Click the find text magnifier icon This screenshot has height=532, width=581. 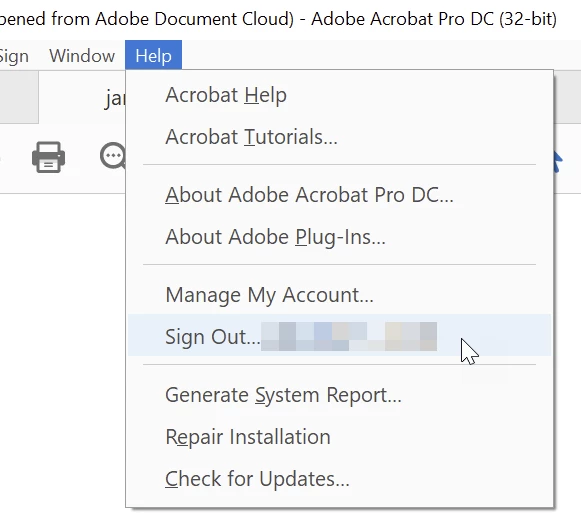113,156
